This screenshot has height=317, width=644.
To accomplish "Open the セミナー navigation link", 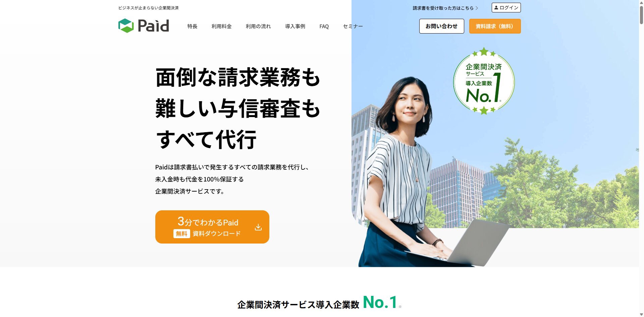I will [x=353, y=26].
